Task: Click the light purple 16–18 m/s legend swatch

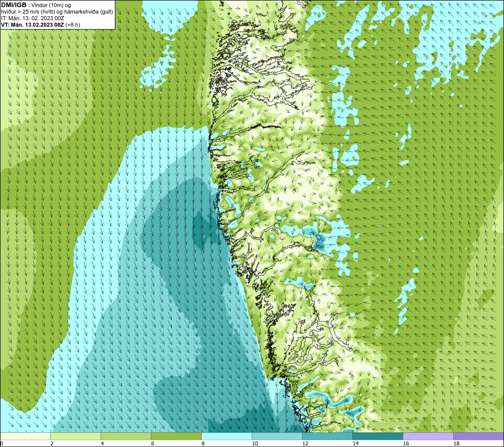Action: point(428,436)
